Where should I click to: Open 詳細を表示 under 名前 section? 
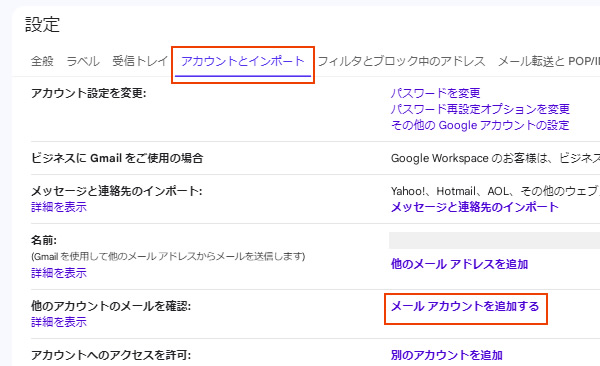tap(59, 273)
